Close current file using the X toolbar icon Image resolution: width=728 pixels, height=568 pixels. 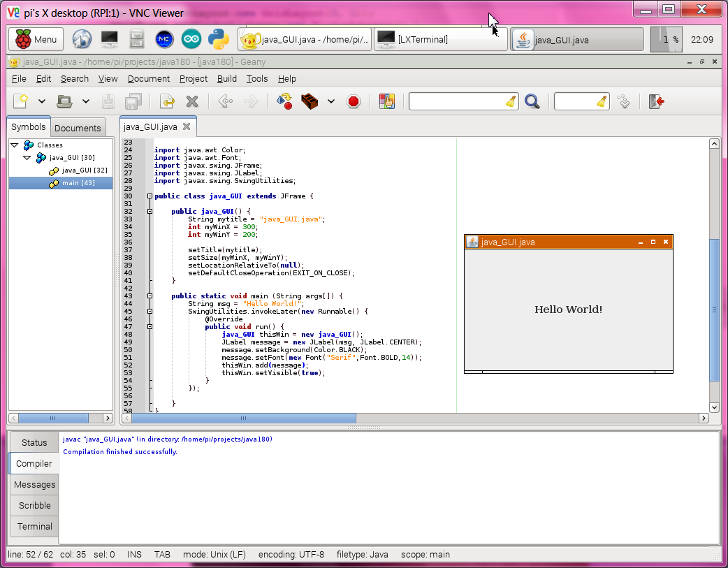pyautogui.click(x=192, y=102)
